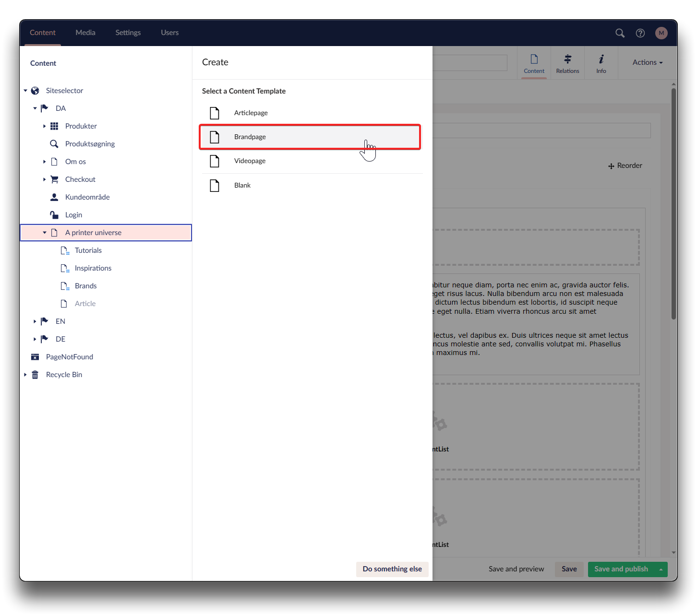Select the Checkout shopping cart icon
The image size is (697, 616).
pyautogui.click(x=54, y=179)
